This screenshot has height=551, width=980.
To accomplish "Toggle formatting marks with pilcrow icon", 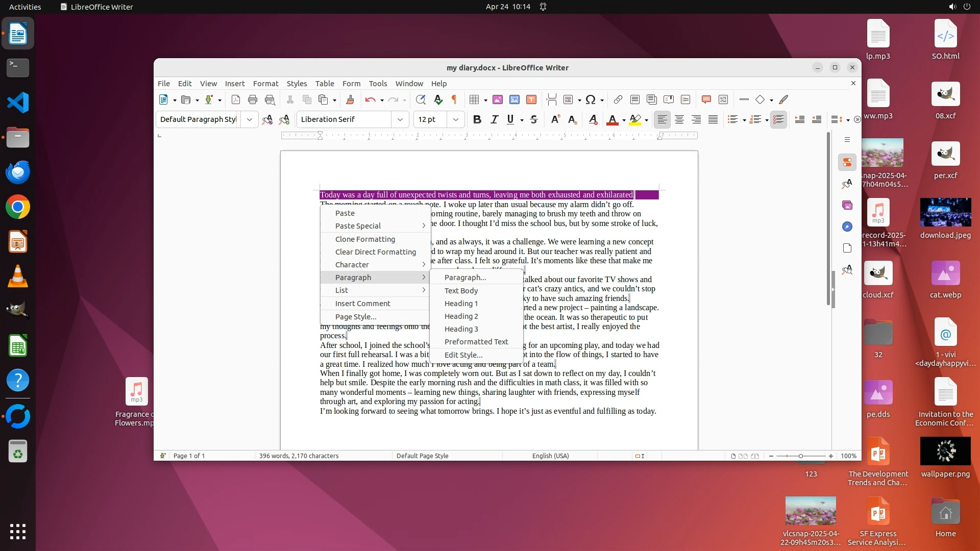I will (454, 99).
